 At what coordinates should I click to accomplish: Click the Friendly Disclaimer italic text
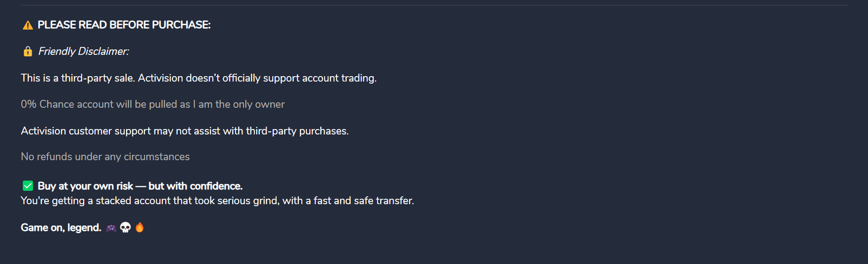click(84, 51)
